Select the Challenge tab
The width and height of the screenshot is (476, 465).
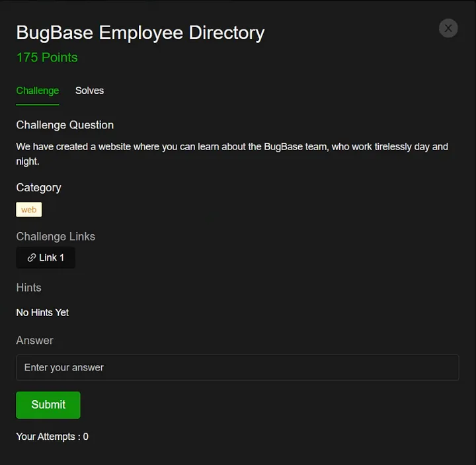(x=38, y=91)
